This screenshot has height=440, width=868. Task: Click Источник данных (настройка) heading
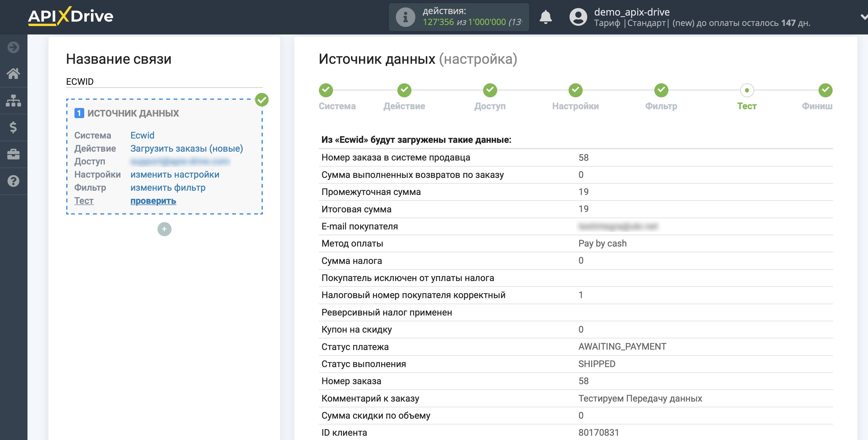[418, 59]
